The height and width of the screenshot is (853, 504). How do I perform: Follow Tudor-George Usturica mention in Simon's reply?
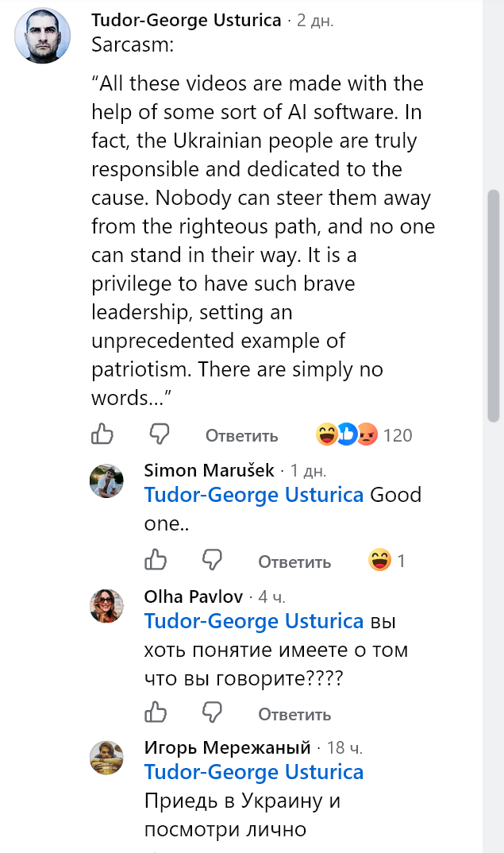click(x=253, y=495)
